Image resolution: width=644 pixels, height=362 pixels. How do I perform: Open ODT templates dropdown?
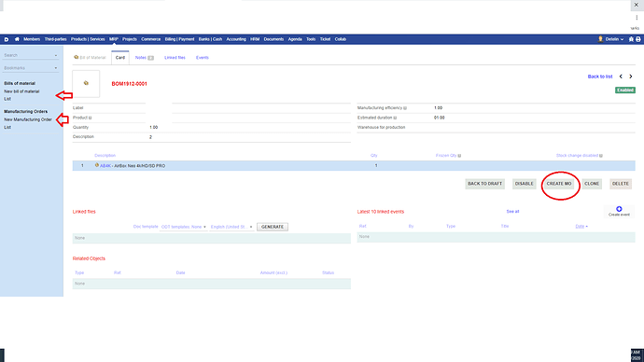pyautogui.click(x=183, y=227)
